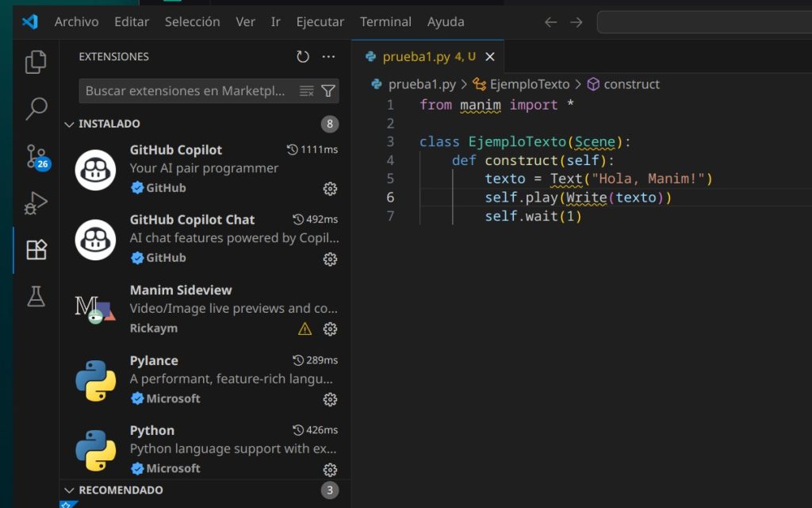The width and height of the screenshot is (812, 508).
Task: Open the Testing flask icon
Action: pyautogui.click(x=36, y=296)
